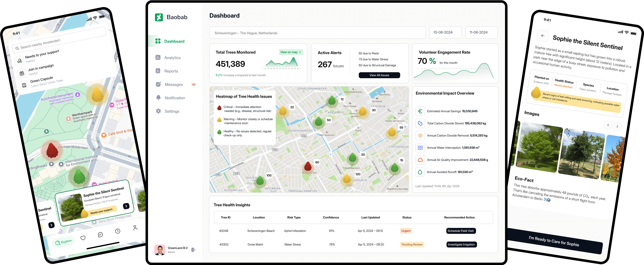Click the clock history icon on left phone
The width and height of the screenshot is (644, 265).
click(x=118, y=231)
